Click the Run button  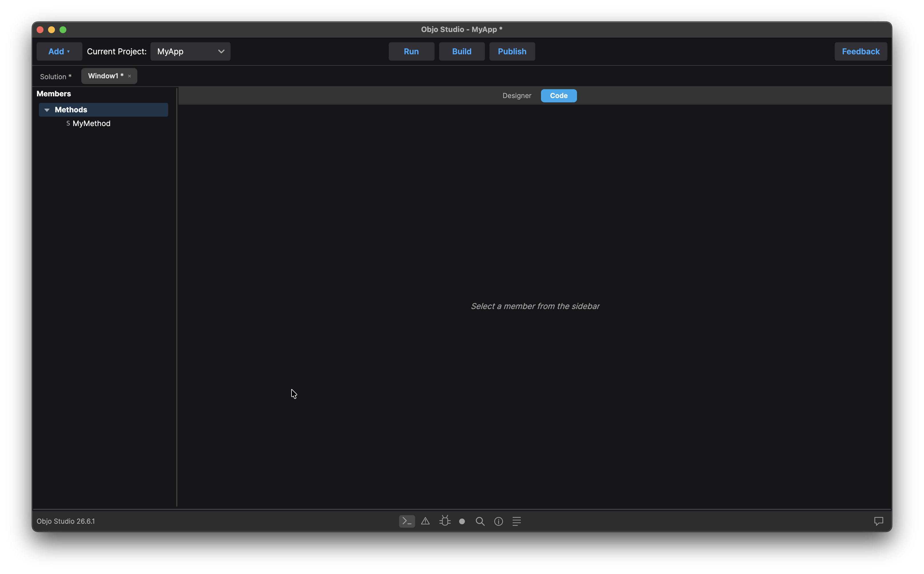[x=411, y=51]
